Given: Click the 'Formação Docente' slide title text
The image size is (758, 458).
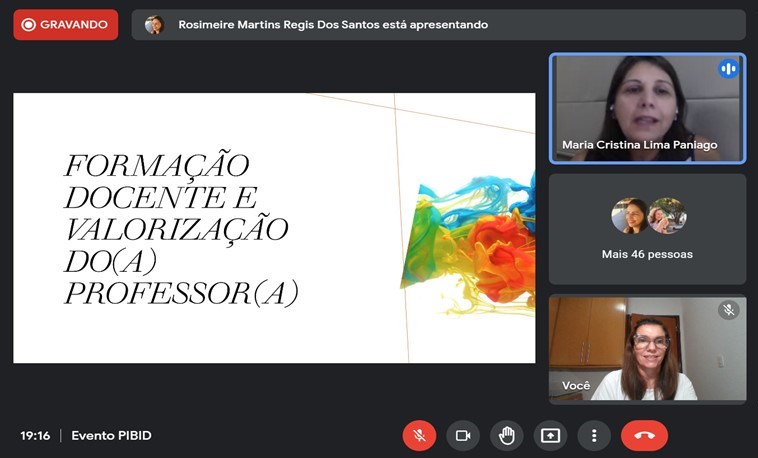Looking at the screenshot, I should (x=176, y=229).
